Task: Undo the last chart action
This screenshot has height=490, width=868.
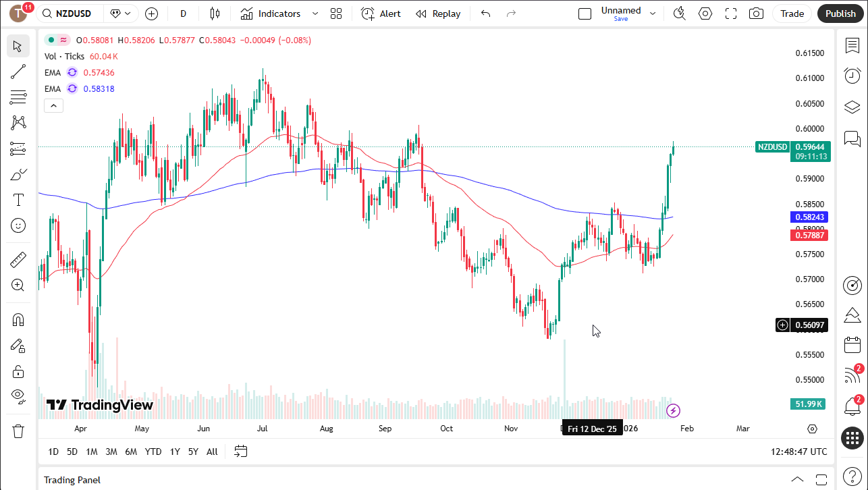Action: [x=485, y=13]
